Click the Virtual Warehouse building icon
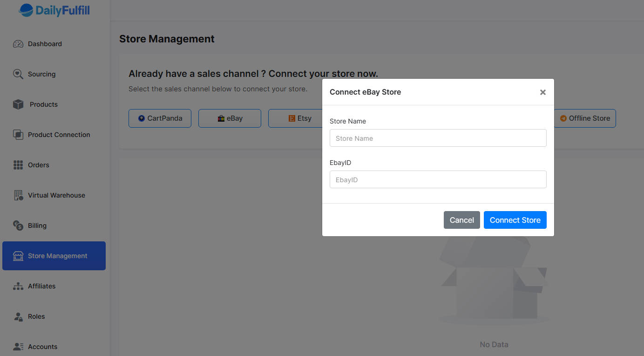 (18, 195)
